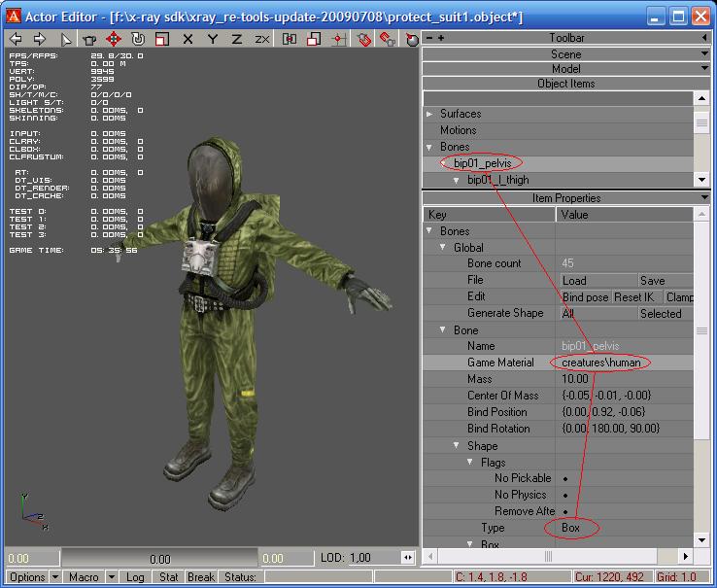Open the Model panel header

click(565, 69)
